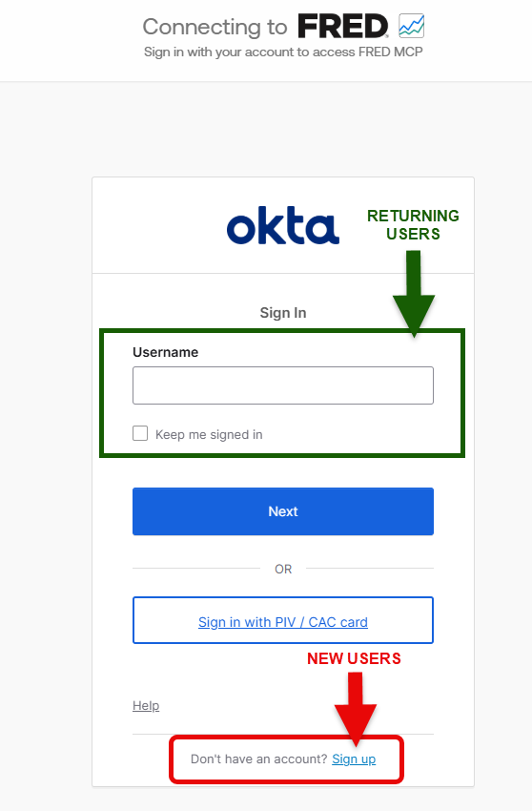Image resolution: width=532 pixels, height=811 pixels.
Task: Open the Help link
Action: pyautogui.click(x=146, y=705)
